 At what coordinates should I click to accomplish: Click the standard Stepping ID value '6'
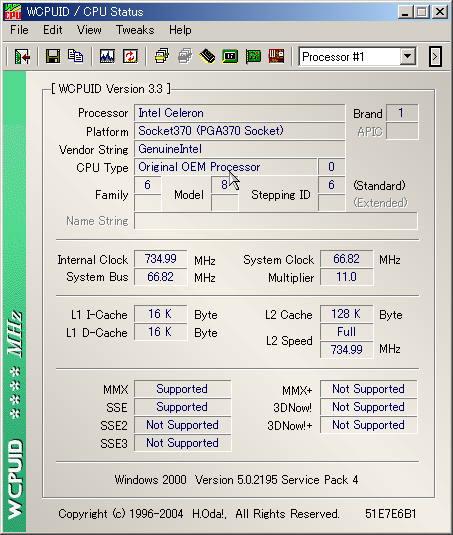332,185
